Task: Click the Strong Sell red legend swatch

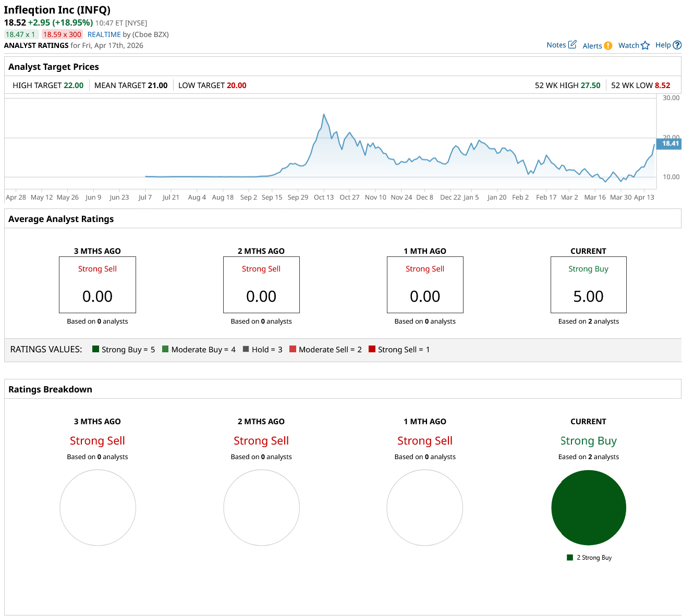Action: (x=372, y=349)
